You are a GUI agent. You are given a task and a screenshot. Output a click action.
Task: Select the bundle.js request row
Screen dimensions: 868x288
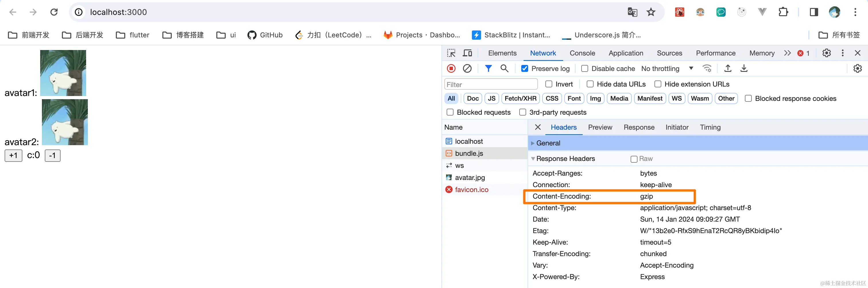485,153
